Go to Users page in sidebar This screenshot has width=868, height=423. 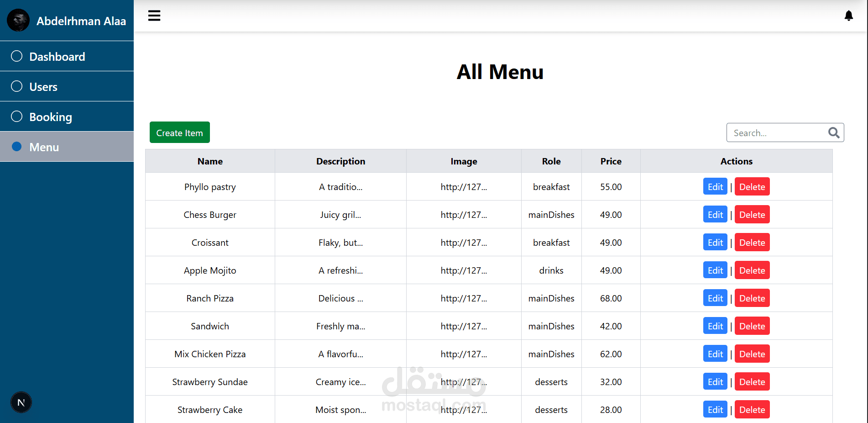67,86
